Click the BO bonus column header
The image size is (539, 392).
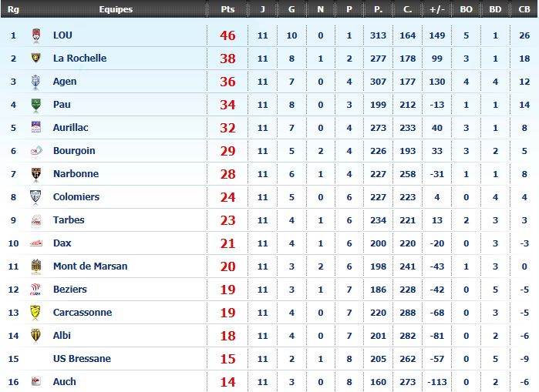click(x=466, y=9)
